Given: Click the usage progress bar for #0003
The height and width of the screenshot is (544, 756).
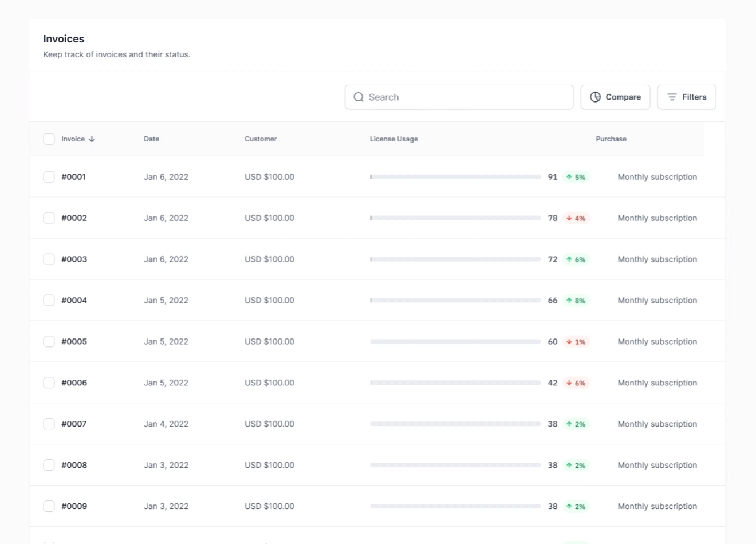Looking at the screenshot, I should pyautogui.click(x=455, y=259).
